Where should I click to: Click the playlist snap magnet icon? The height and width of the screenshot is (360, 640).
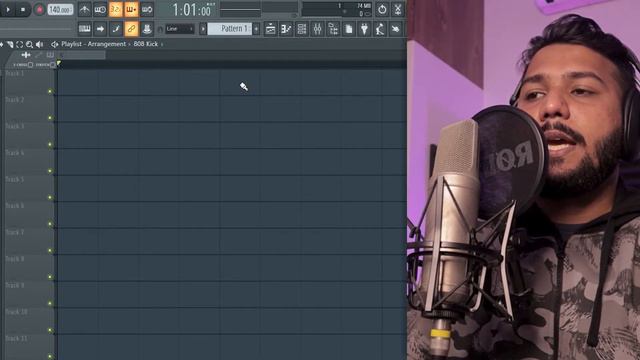pyautogui.click(x=10, y=44)
